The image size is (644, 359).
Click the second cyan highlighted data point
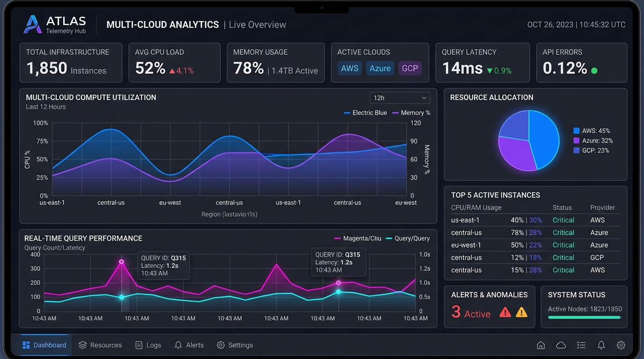coord(338,292)
